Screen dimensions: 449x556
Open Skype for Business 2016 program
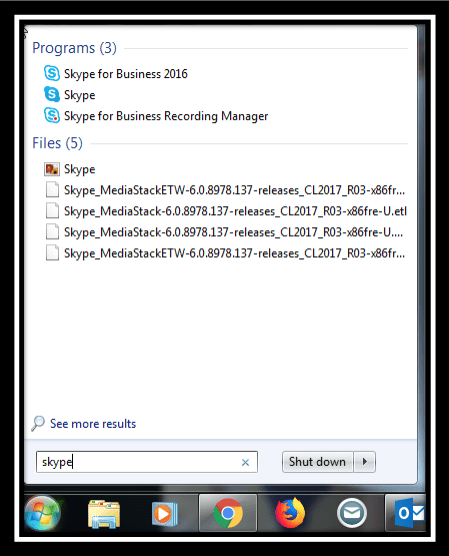point(116,74)
